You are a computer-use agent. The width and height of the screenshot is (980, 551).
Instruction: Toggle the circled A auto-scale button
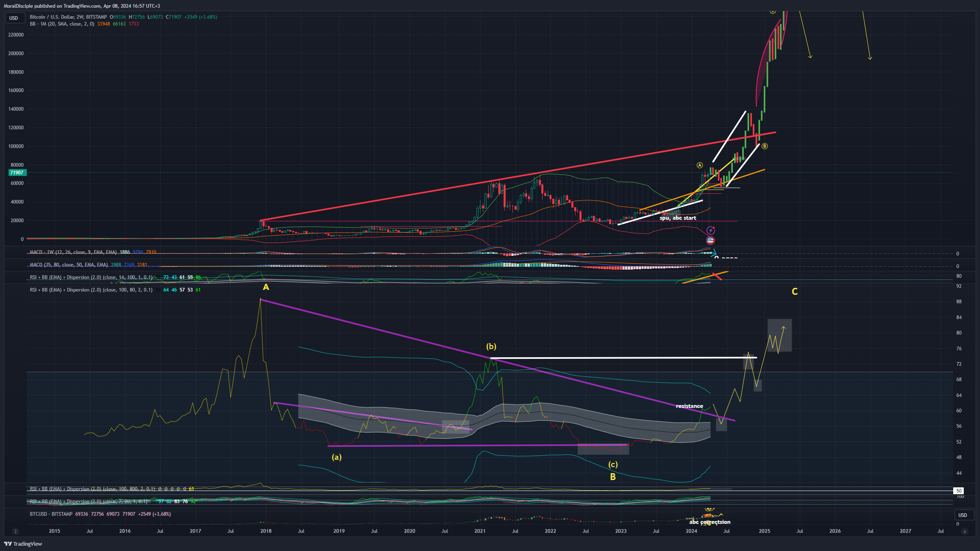click(x=965, y=531)
